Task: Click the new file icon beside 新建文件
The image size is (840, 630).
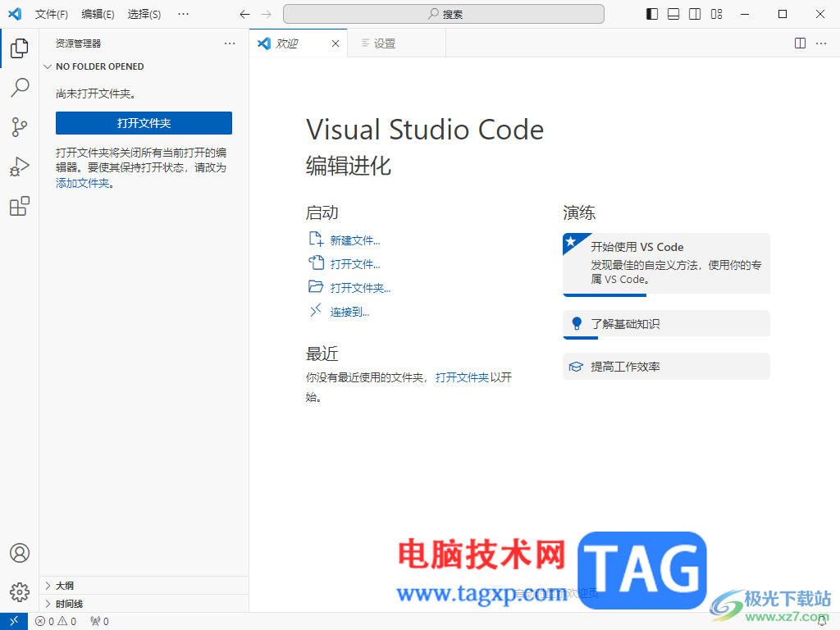Action: click(316, 239)
